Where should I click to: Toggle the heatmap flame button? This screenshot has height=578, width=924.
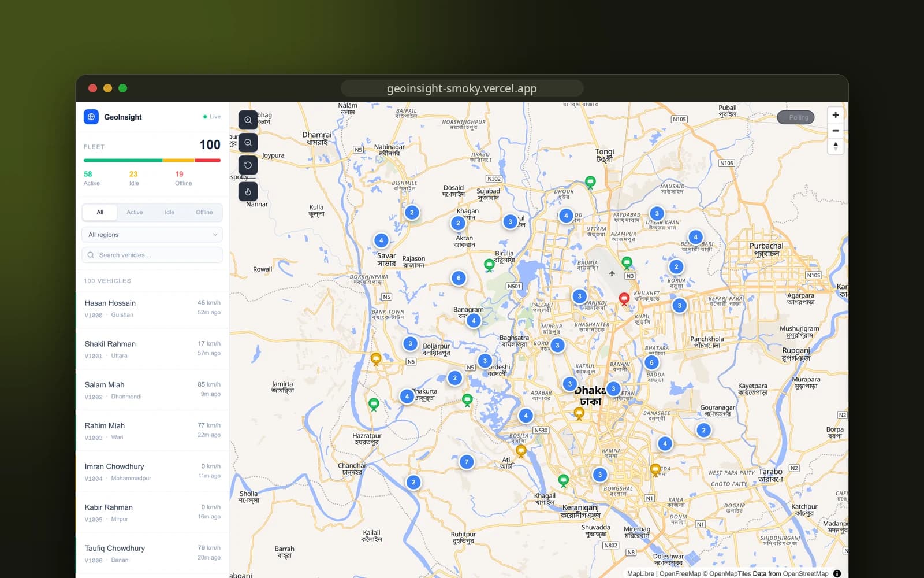click(x=248, y=191)
